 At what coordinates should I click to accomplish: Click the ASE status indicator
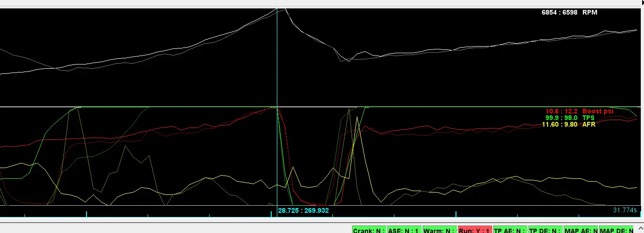click(405, 230)
